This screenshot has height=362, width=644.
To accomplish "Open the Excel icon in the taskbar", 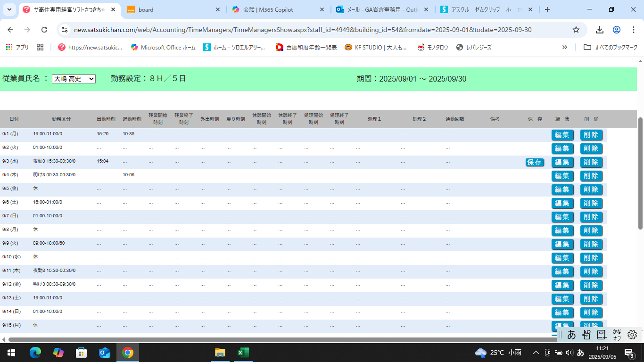I will click(x=243, y=353).
